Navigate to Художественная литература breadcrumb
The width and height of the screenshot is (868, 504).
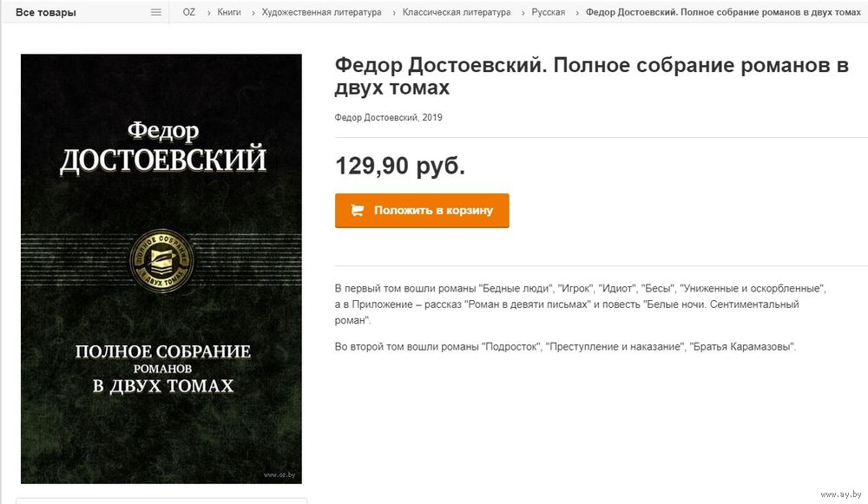click(x=322, y=12)
